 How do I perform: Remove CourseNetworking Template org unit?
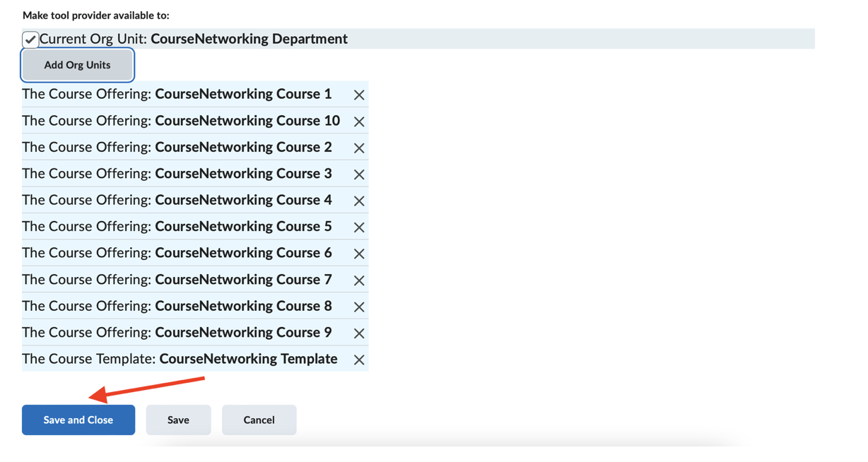pos(359,360)
